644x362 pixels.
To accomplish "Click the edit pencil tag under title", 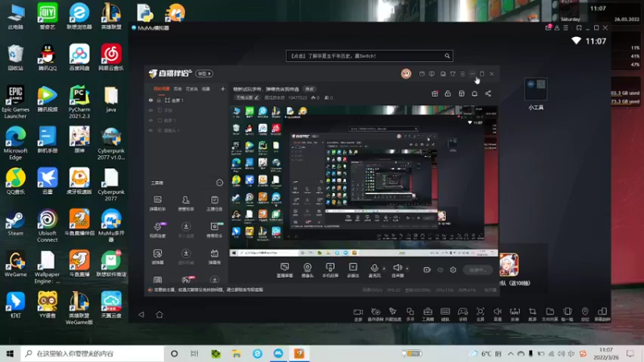I will tap(247, 97).
